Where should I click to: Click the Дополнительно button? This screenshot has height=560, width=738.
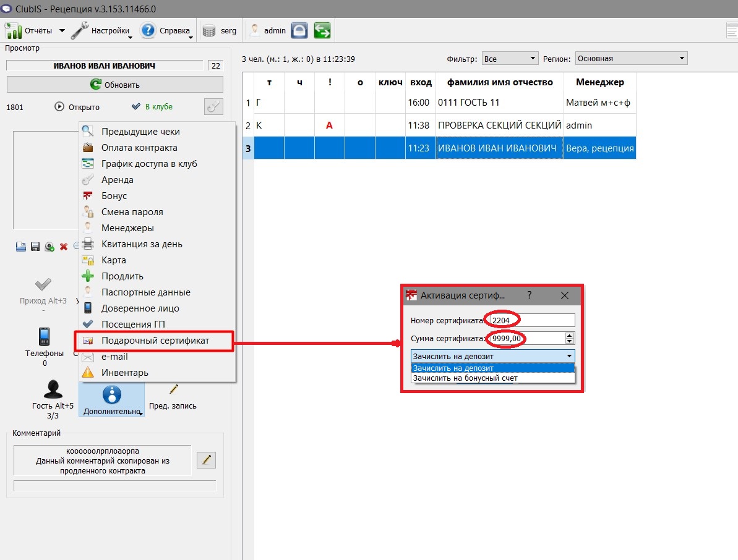click(112, 399)
